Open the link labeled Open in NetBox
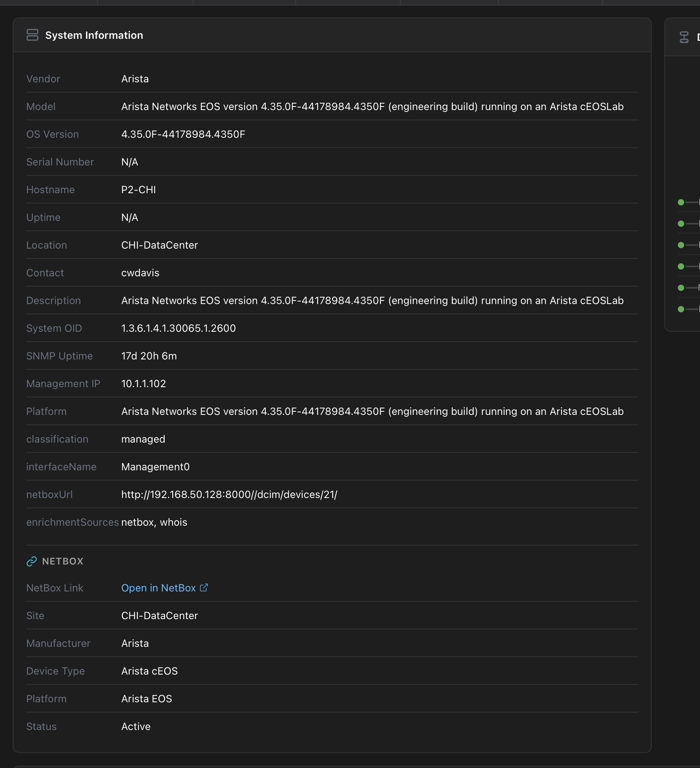The height and width of the screenshot is (768, 700). pyautogui.click(x=159, y=587)
